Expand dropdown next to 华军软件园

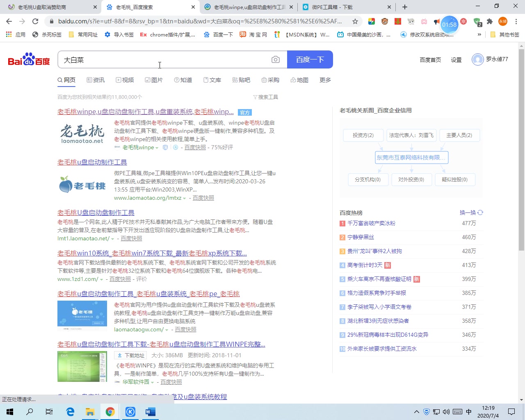coord(152,382)
